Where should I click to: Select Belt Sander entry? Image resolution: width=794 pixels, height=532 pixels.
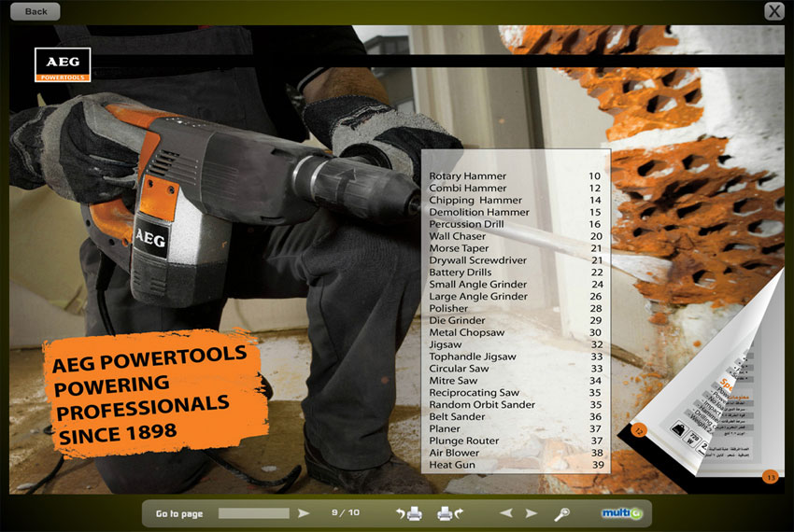click(515, 416)
